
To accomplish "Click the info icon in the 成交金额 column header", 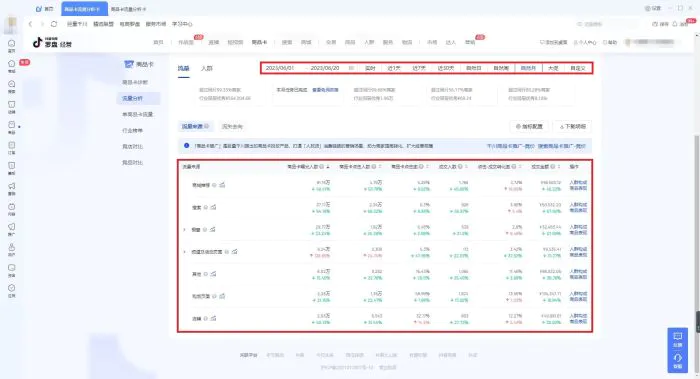I will point(553,167).
